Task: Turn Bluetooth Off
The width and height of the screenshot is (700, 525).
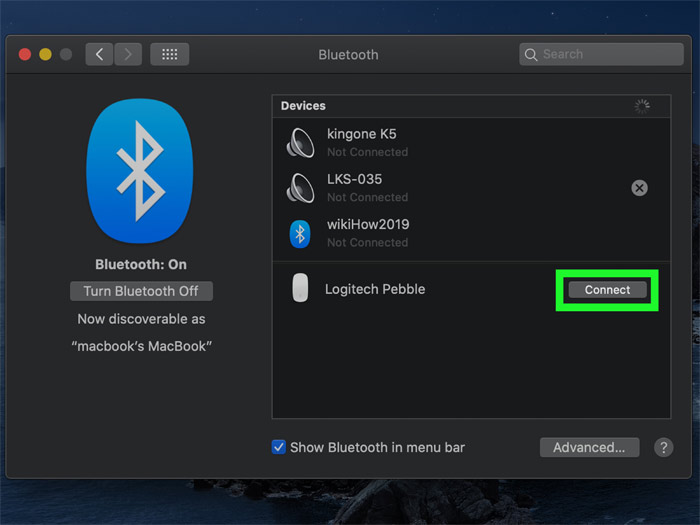Action: pos(141,291)
